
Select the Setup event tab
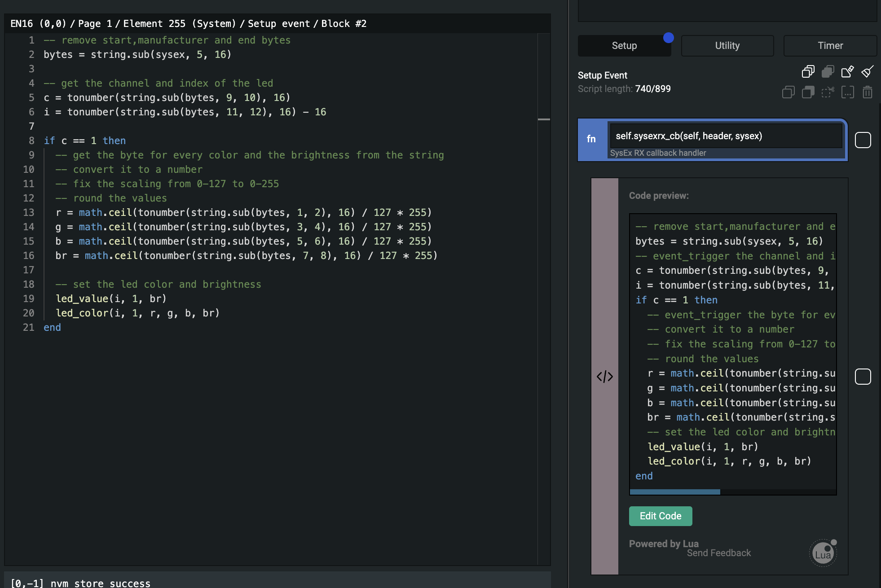[624, 46]
